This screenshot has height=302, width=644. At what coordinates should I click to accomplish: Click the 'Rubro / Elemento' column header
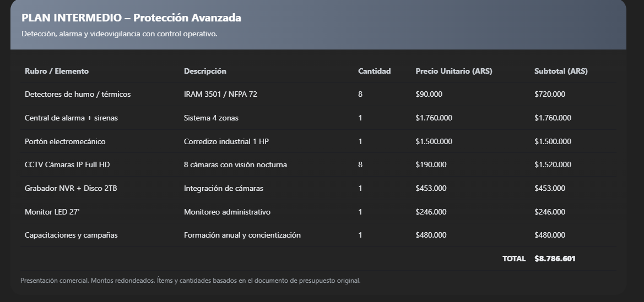[x=57, y=71]
